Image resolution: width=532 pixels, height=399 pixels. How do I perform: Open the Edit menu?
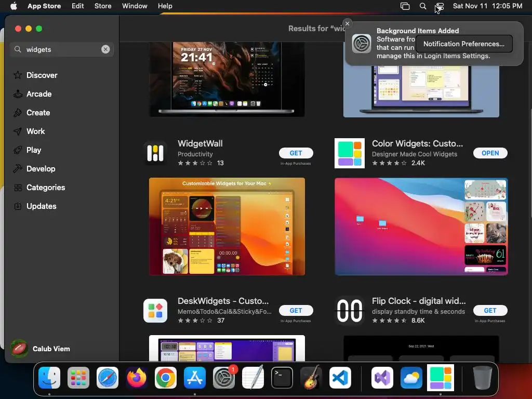point(78,6)
